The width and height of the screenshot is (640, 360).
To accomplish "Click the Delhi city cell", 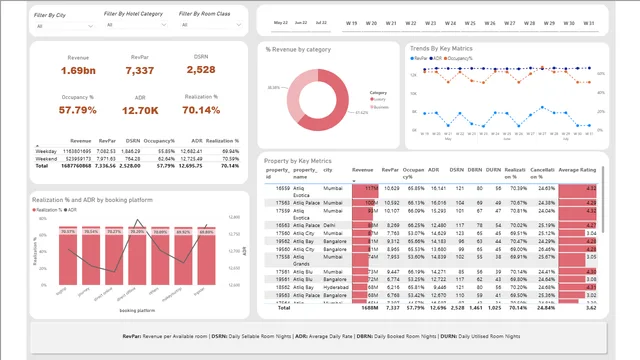I will [329, 225].
